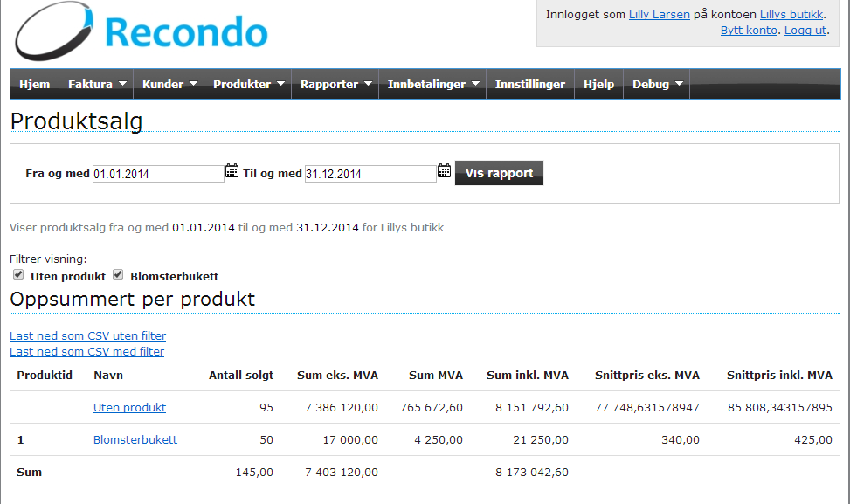The width and height of the screenshot is (850, 504).
Task: Go to Hjem in the navigation bar
Action: [x=35, y=85]
